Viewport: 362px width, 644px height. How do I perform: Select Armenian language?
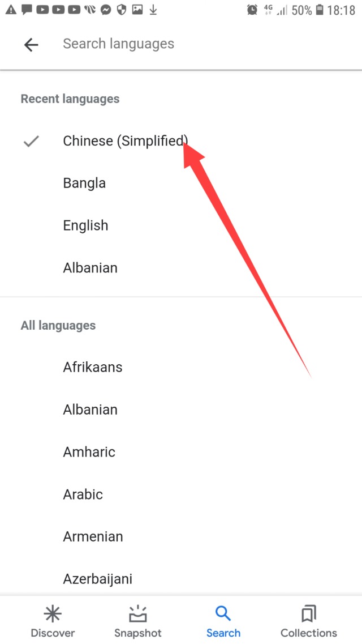tap(93, 536)
